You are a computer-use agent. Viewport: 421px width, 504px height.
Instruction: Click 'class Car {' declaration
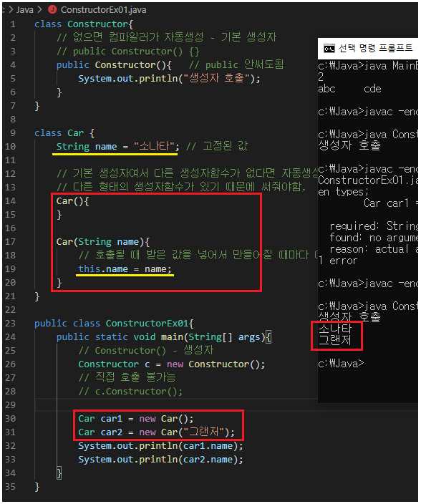point(64,132)
